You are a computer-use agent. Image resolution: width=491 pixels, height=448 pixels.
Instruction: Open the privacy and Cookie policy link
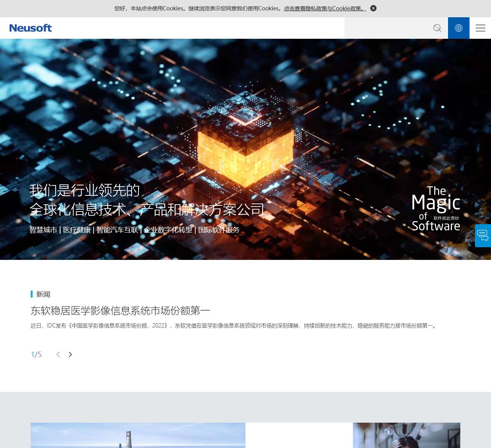pyautogui.click(x=325, y=8)
